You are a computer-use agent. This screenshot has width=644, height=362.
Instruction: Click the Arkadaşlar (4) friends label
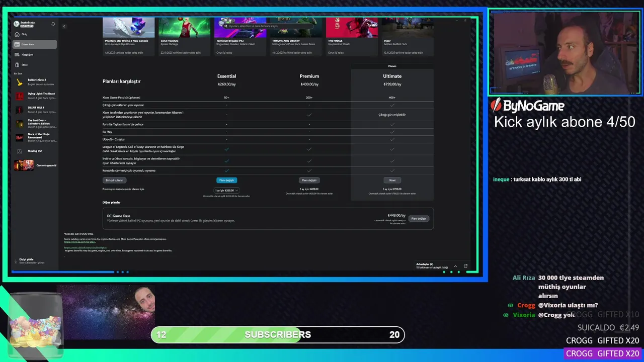tap(425, 264)
